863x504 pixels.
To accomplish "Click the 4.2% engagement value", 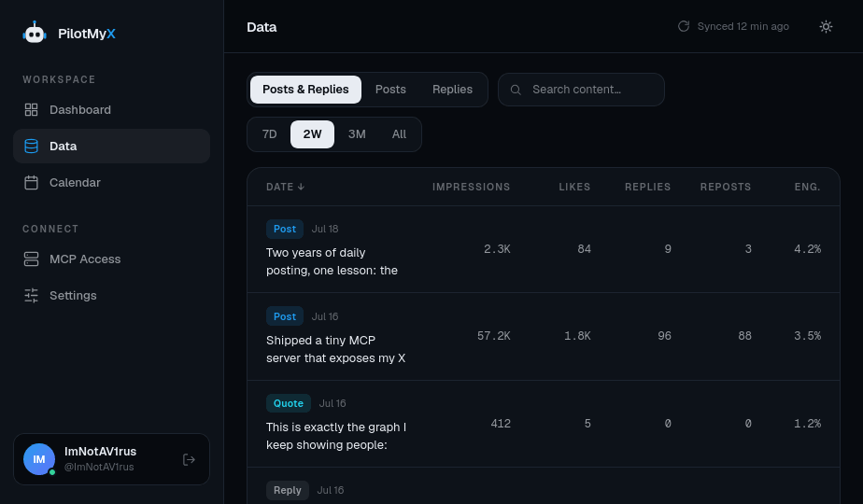I will [x=807, y=249].
